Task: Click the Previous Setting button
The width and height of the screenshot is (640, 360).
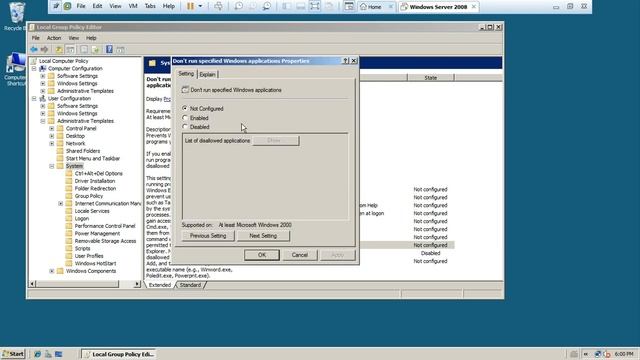Action: [208, 236]
